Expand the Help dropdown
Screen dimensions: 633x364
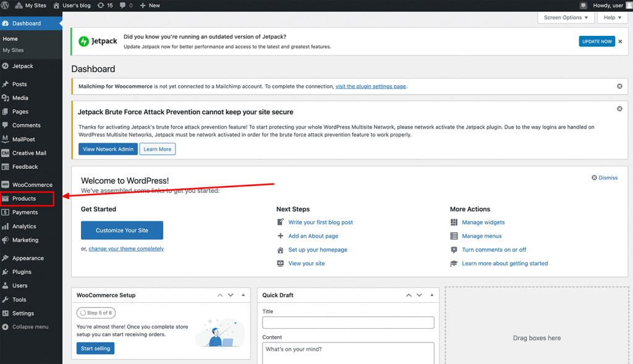(x=613, y=18)
